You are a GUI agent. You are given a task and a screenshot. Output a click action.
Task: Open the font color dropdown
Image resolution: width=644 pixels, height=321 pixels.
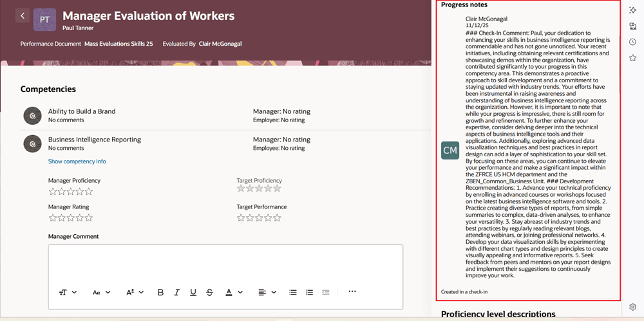pyautogui.click(x=234, y=292)
